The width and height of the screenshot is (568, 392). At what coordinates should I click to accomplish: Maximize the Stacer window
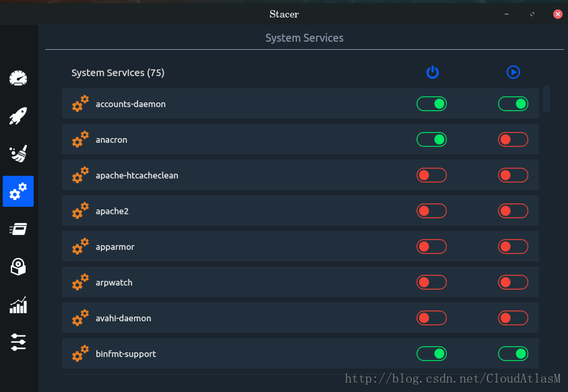click(532, 14)
